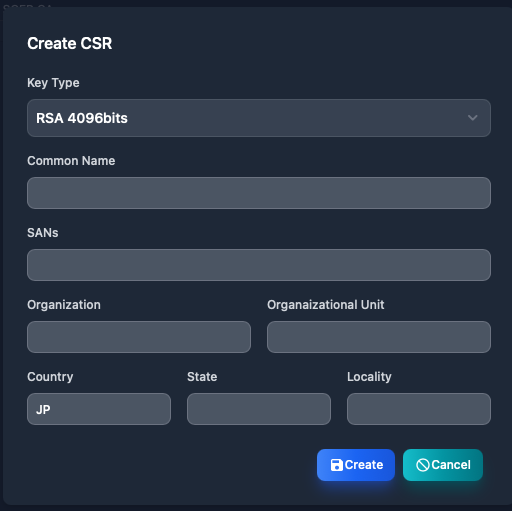
Task: Focus the Common Name text field
Action: [x=259, y=193]
